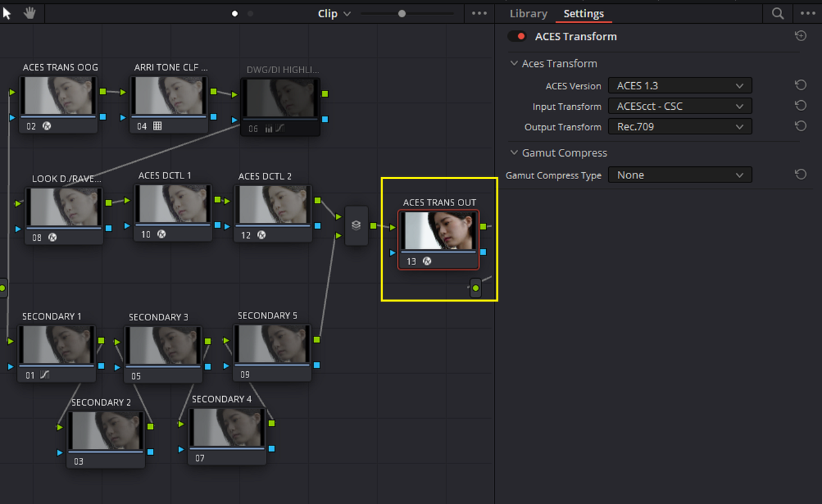Open effects panel three-dot options menu

[x=807, y=13]
